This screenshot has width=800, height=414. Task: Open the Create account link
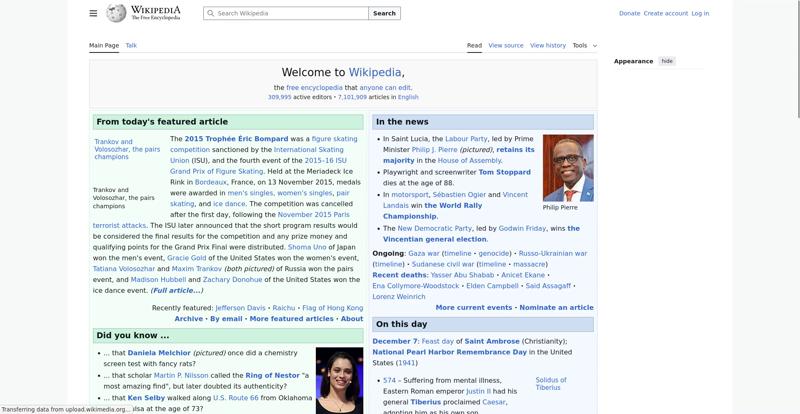click(x=665, y=14)
